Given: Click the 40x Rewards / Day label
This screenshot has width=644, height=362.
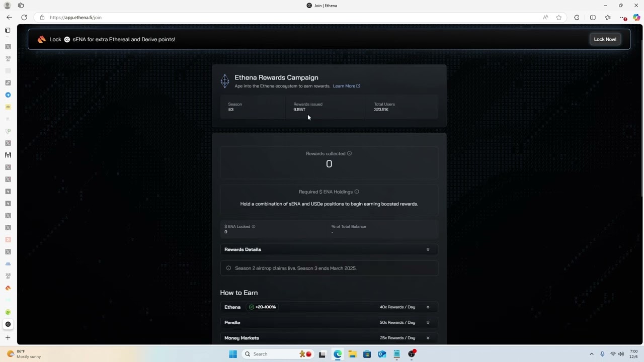Looking at the screenshot, I should click(397, 307).
